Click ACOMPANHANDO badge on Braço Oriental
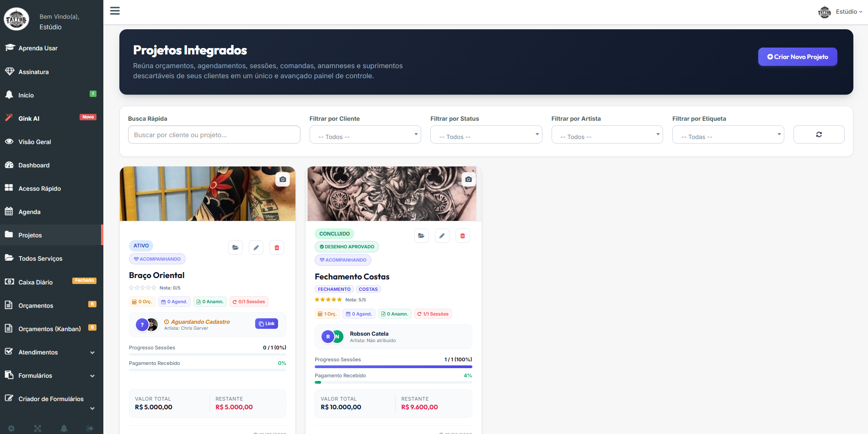The height and width of the screenshot is (434, 868). tap(157, 259)
